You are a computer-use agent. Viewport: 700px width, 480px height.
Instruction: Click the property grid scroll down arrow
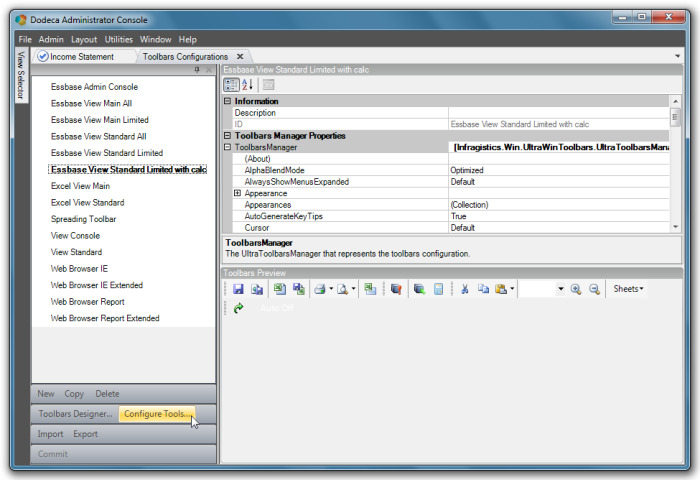(x=675, y=227)
